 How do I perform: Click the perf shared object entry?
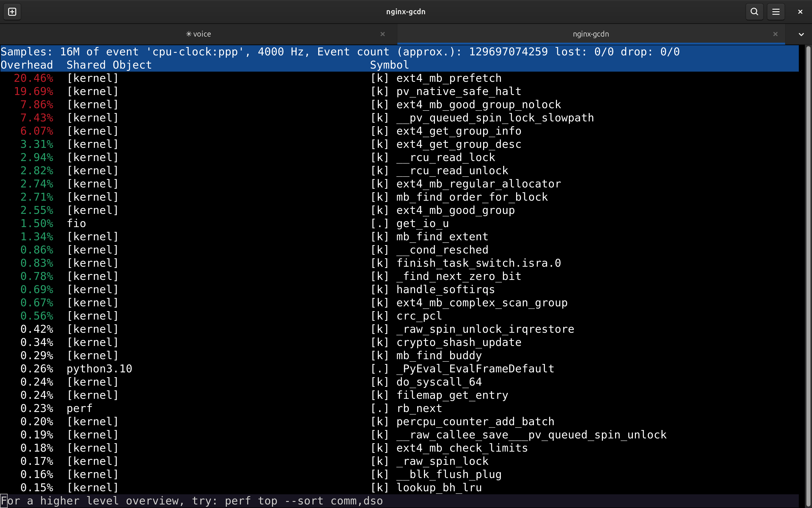pos(79,408)
